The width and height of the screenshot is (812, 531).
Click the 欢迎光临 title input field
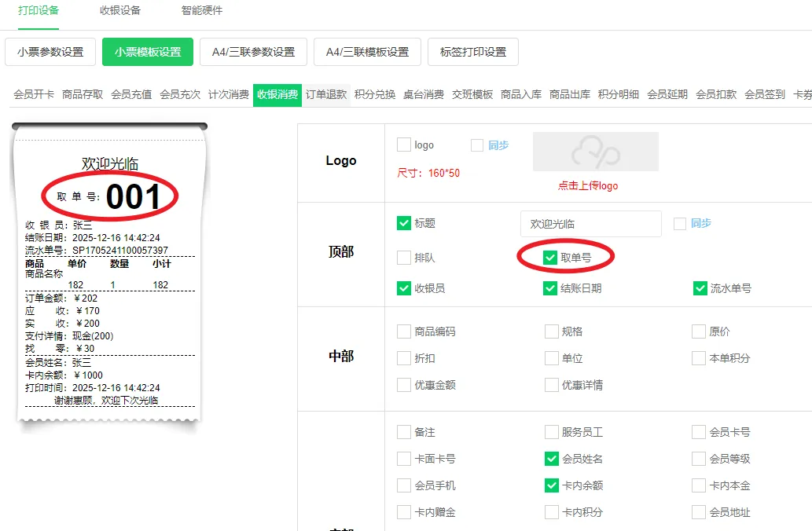tap(590, 224)
